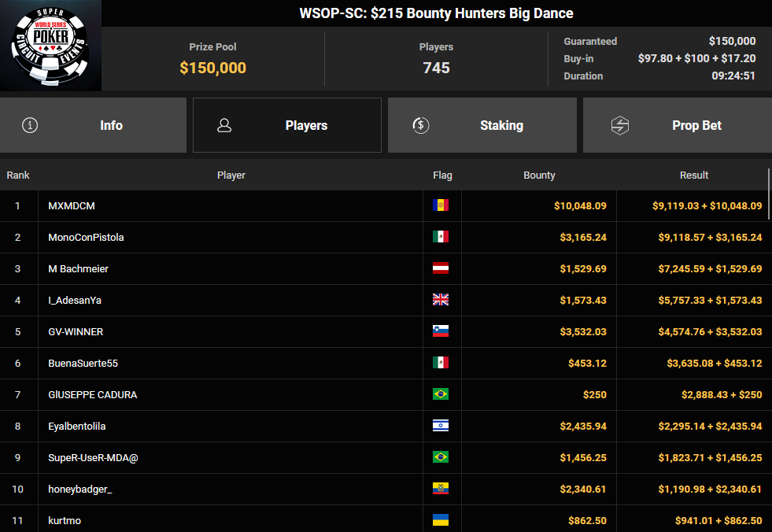Viewport: 772px width, 532px height.
Task: Click the Result column header
Action: [693, 175]
